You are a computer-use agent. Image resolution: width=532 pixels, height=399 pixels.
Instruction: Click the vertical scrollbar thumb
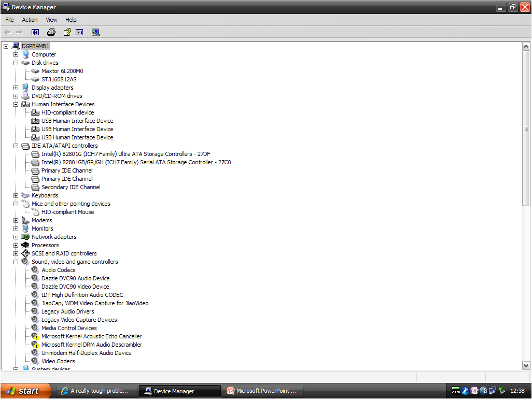526,128
